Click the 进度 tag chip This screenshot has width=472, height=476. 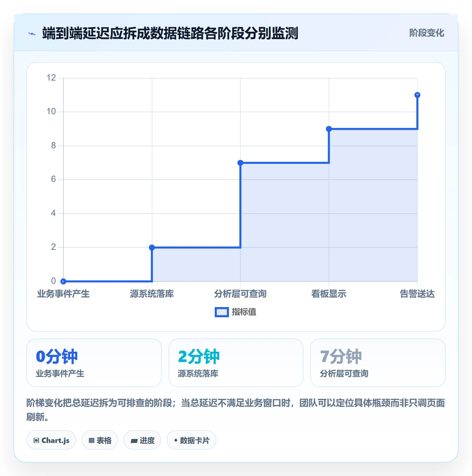point(142,440)
